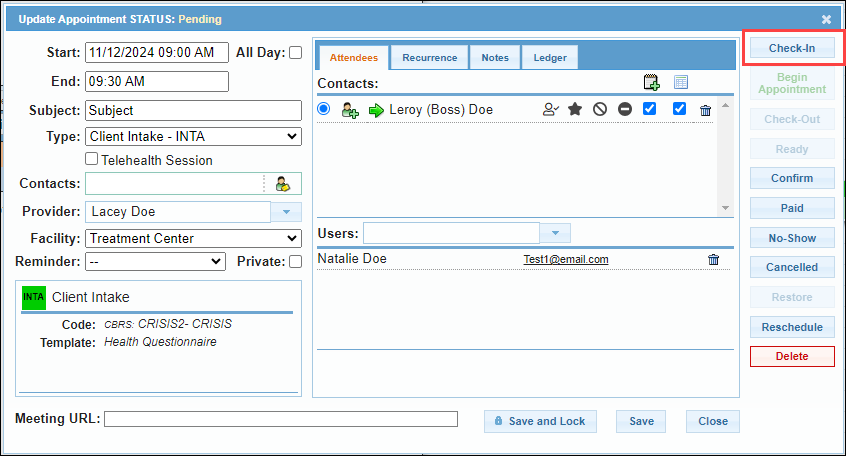Toggle the All Day checkbox
846x456 pixels.
[x=296, y=53]
